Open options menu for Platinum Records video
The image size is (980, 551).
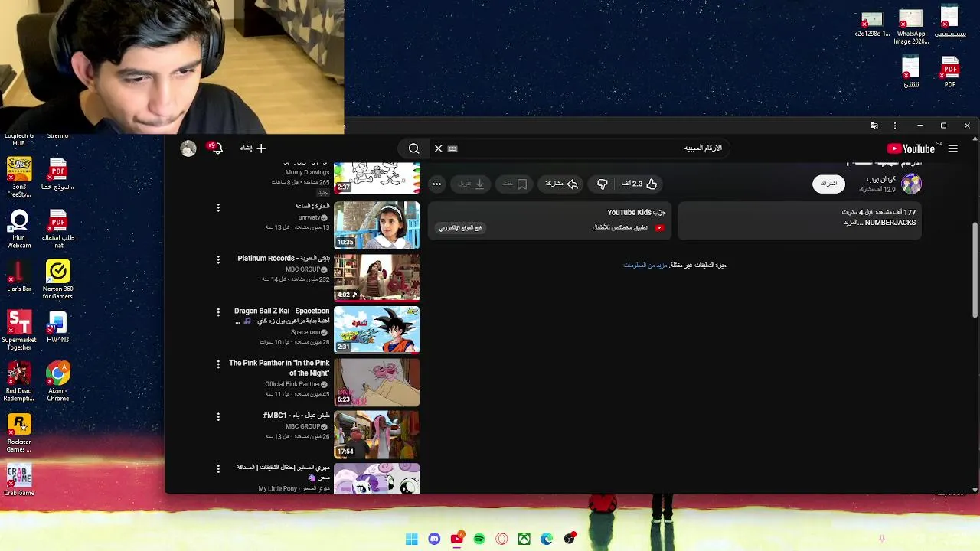pyautogui.click(x=218, y=260)
